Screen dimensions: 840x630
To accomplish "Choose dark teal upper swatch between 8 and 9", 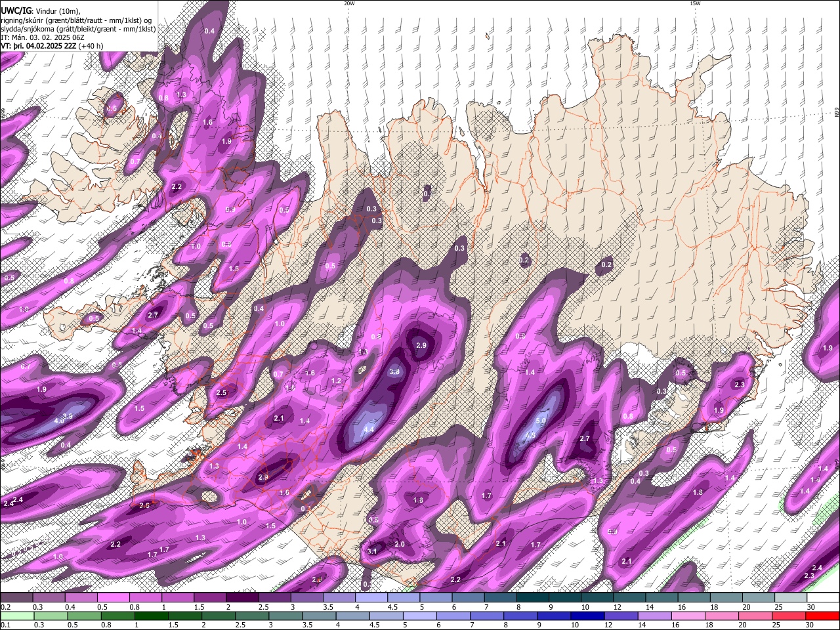I will click(532, 597).
